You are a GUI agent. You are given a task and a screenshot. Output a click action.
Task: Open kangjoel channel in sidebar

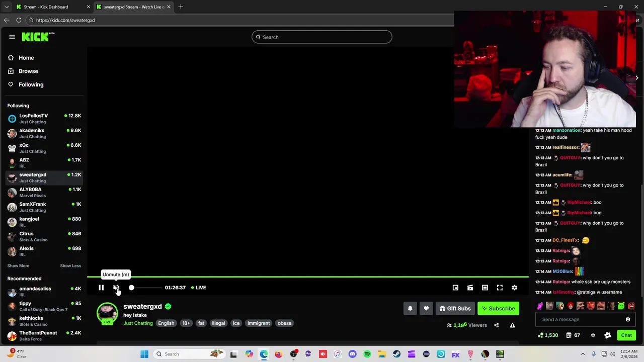click(x=44, y=222)
